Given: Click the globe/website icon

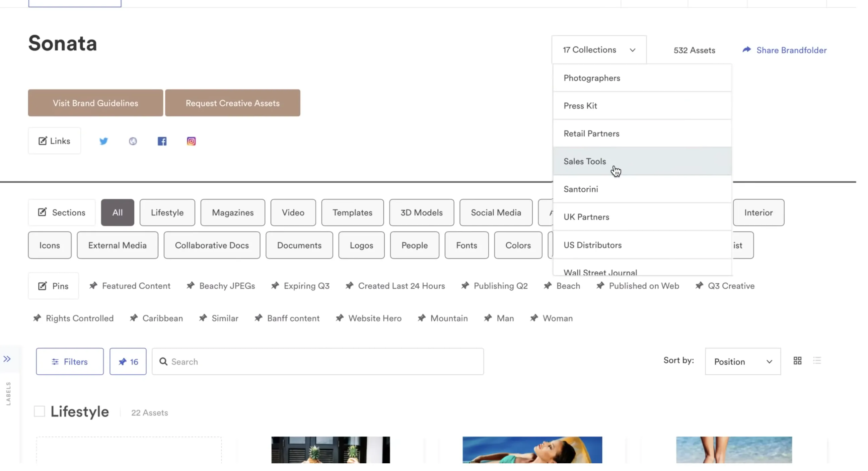Looking at the screenshot, I should 132,141.
